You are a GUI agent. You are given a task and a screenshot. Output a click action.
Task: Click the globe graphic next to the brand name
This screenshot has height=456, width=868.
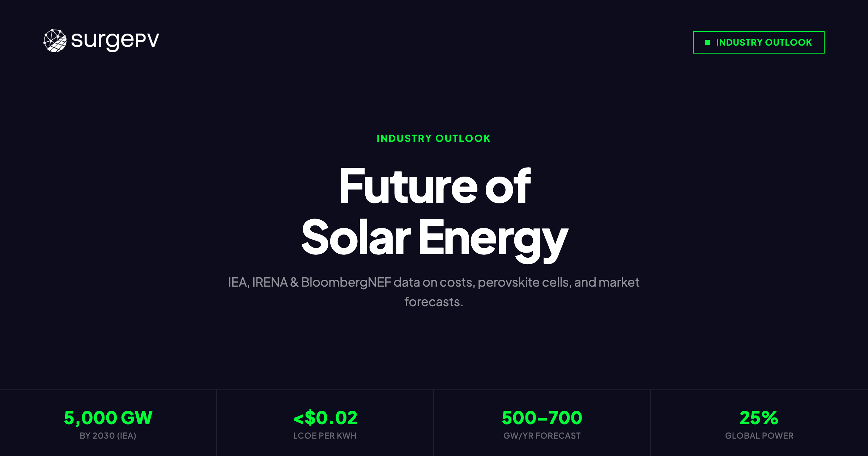click(x=55, y=41)
